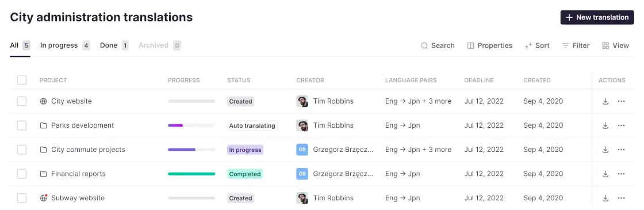The height and width of the screenshot is (210, 644).
Task: Open the three-dot menu for Subway website
Action: (621, 198)
